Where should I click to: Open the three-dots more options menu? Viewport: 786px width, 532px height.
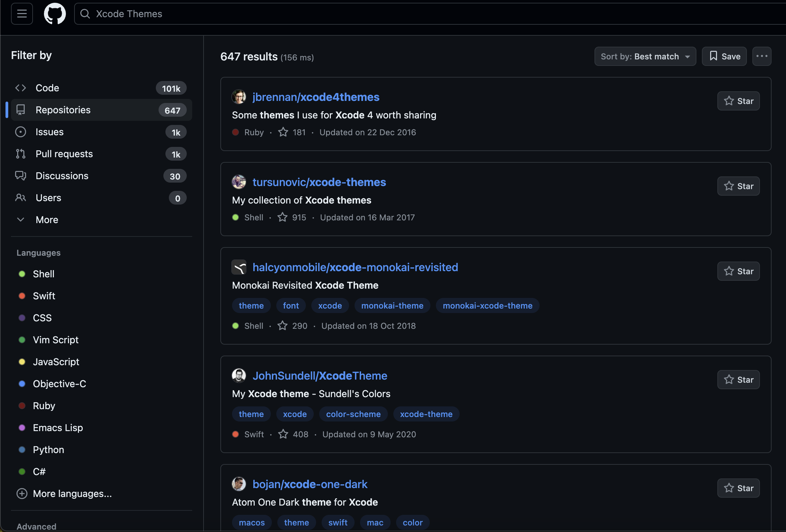point(762,56)
